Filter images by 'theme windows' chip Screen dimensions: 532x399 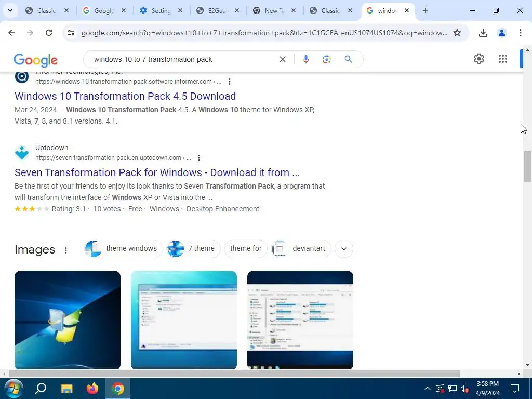(124, 249)
